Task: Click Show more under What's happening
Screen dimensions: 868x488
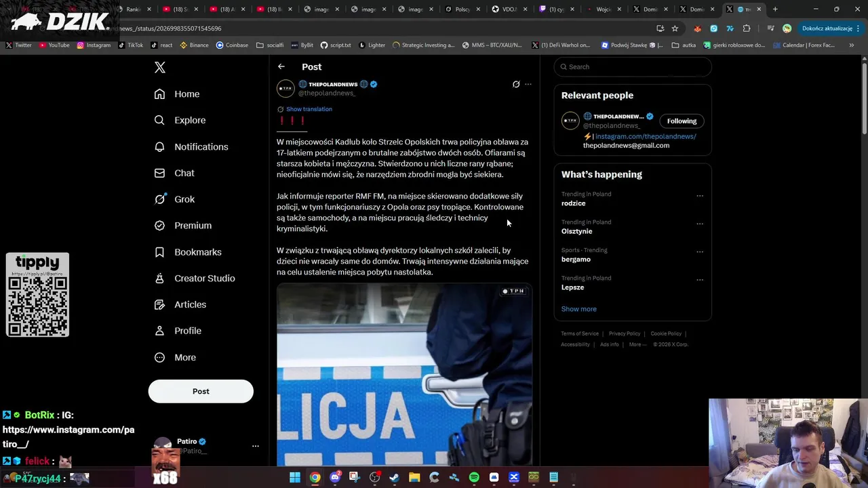Action: pos(579,309)
